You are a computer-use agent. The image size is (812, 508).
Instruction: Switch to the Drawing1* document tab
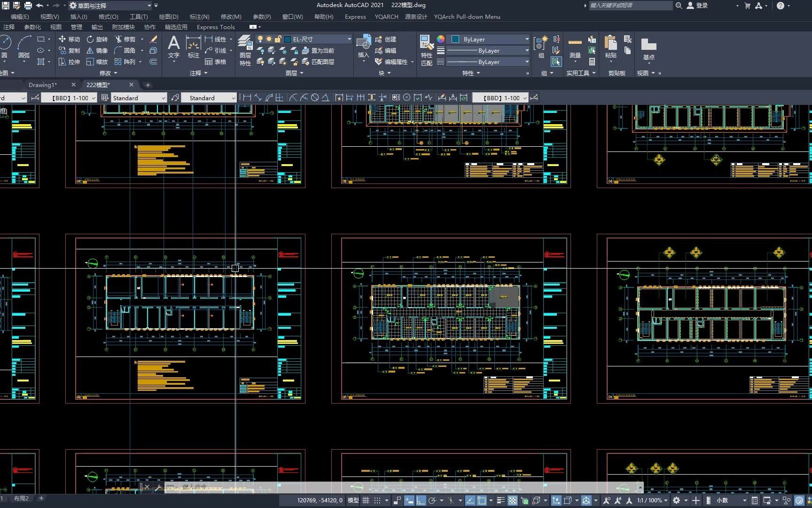43,85
